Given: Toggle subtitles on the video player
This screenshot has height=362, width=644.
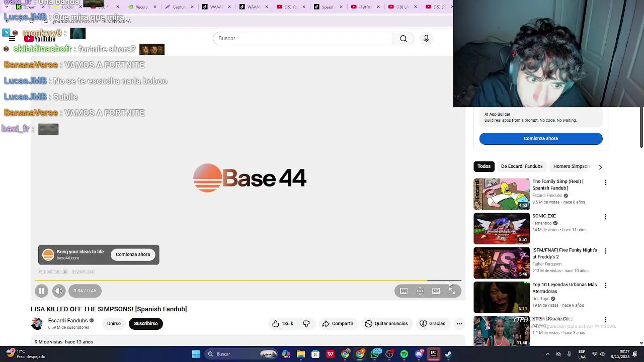Looking at the screenshot, I should pos(404,291).
